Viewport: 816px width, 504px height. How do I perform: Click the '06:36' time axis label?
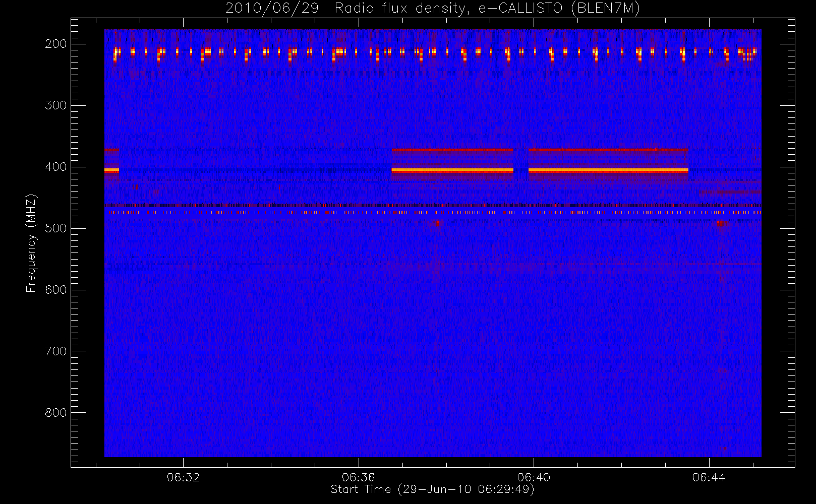click(x=359, y=477)
